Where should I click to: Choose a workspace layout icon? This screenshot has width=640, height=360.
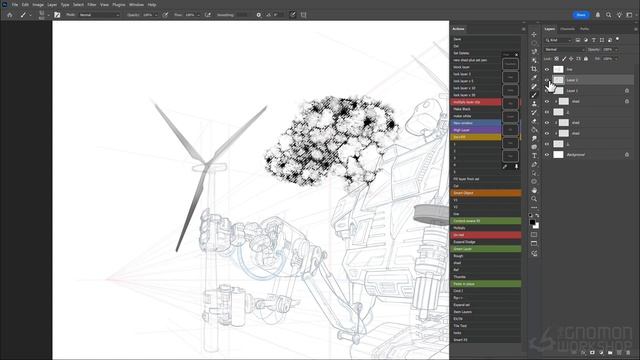pos(629,15)
